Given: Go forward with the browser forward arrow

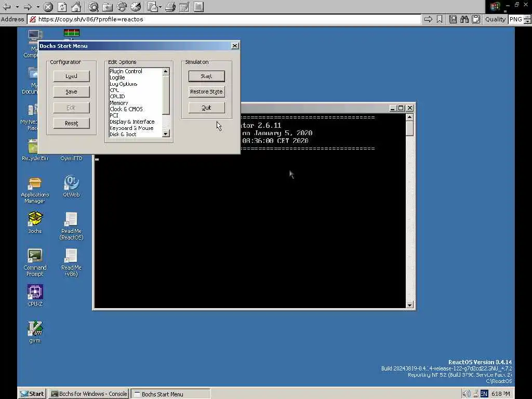Looking at the screenshot, I should (x=28, y=6).
